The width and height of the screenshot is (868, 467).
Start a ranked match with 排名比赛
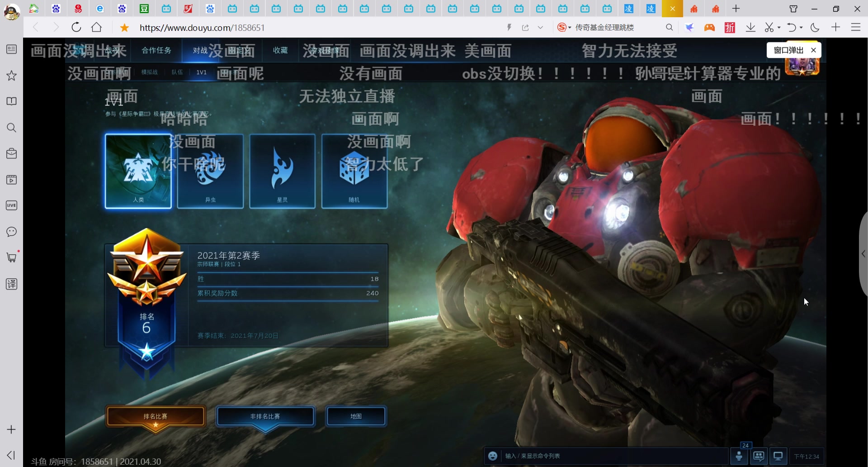[156, 416]
